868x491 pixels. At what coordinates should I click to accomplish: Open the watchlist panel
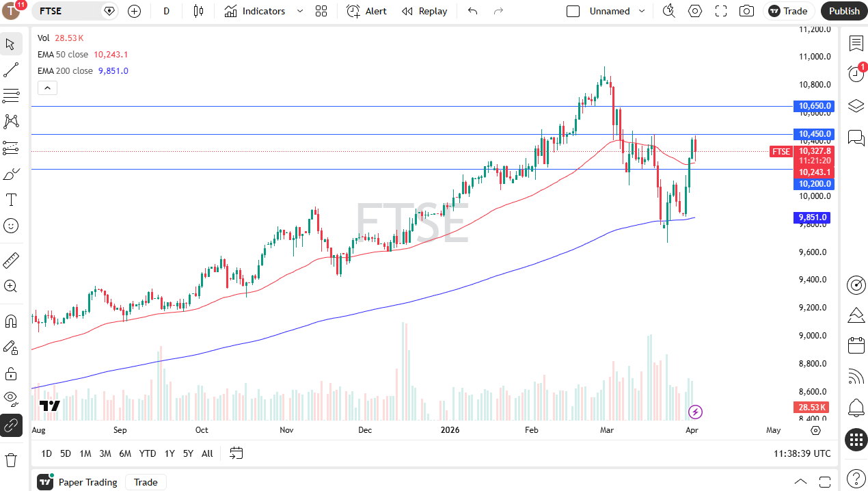point(856,44)
